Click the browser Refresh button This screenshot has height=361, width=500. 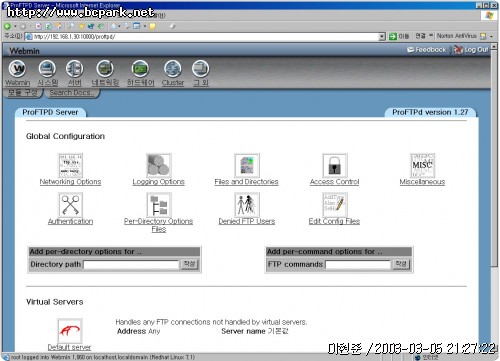(x=48, y=26)
